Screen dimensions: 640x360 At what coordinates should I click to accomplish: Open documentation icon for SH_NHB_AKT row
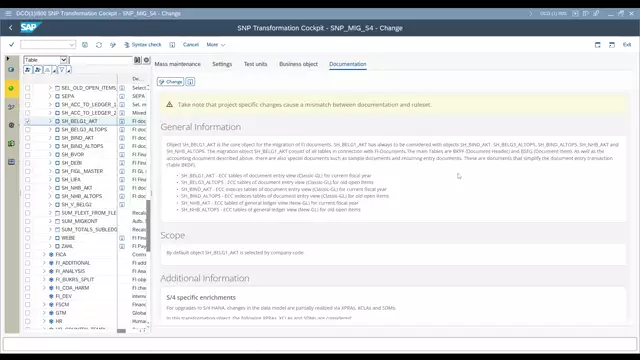122,188
